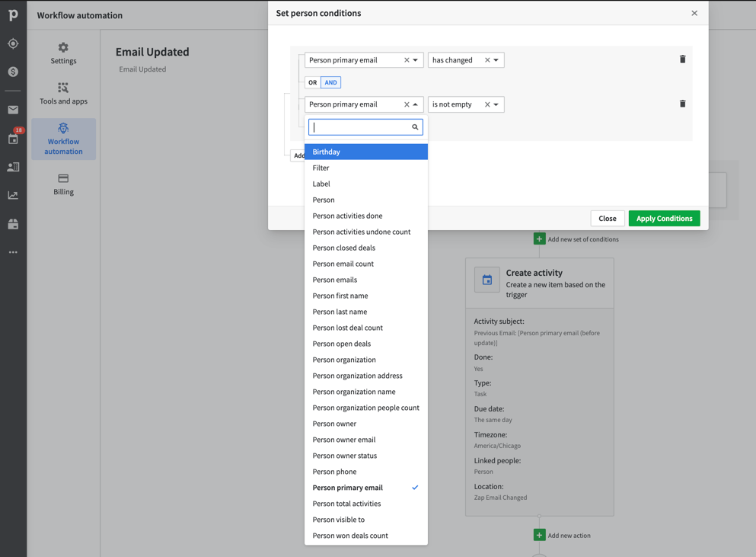This screenshot has height=557, width=756.
Task: Choose Person owner email option
Action: point(366,439)
